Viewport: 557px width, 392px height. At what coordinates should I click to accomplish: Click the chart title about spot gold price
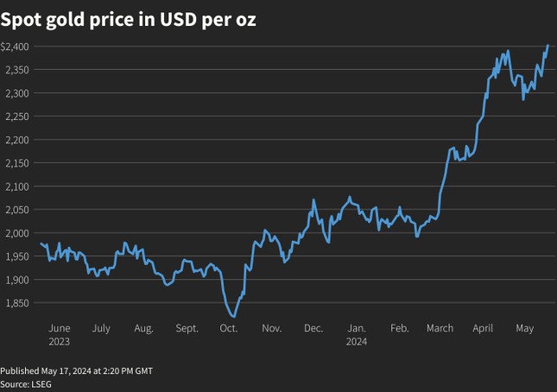point(128,17)
